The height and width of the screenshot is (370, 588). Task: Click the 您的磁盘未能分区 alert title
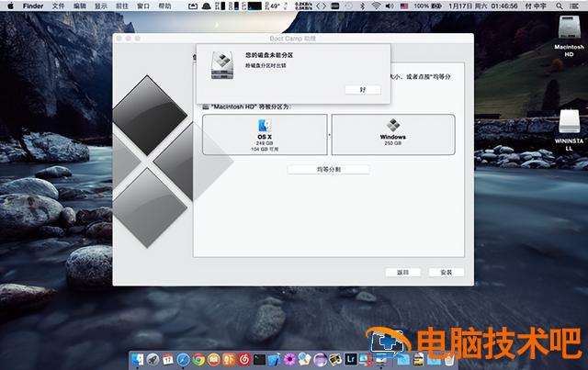(x=269, y=55)
